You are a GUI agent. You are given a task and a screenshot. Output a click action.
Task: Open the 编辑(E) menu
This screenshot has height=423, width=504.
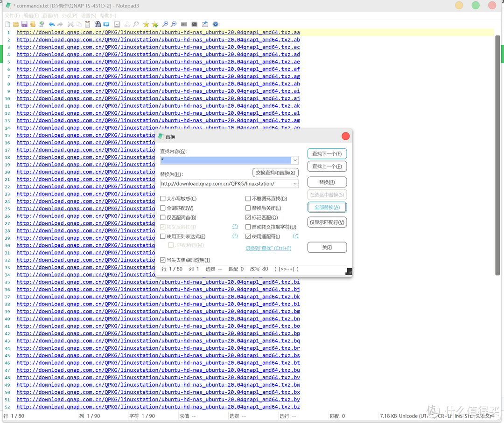pos(31,15)
